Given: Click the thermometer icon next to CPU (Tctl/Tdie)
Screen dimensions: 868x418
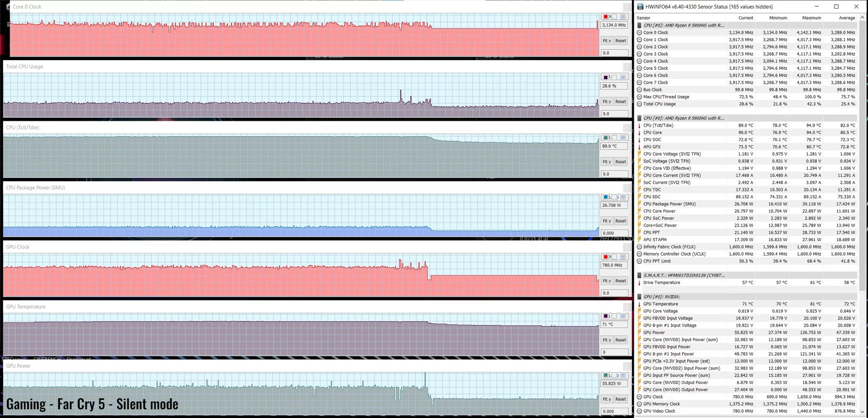Looking at the screenshot, I should pos(639,125).
